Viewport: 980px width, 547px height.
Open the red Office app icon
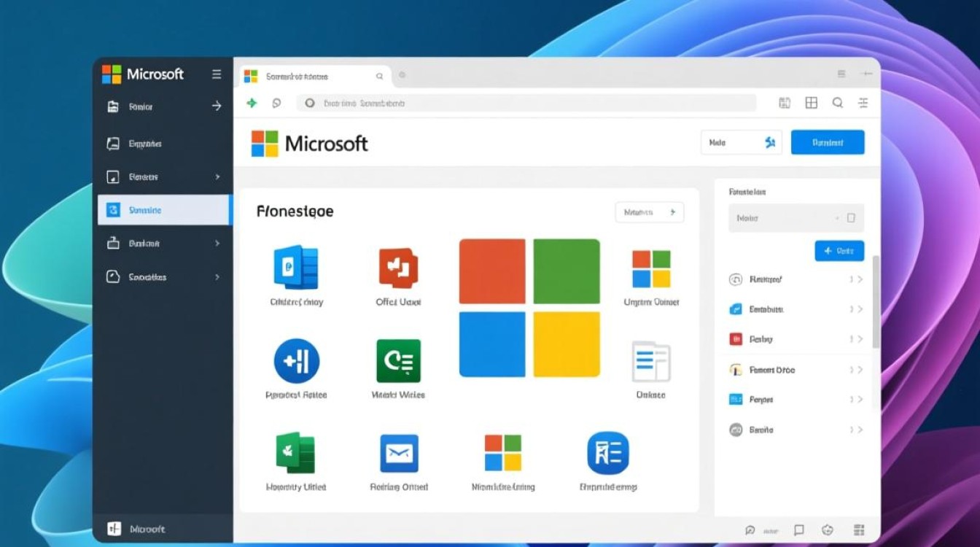398,268
